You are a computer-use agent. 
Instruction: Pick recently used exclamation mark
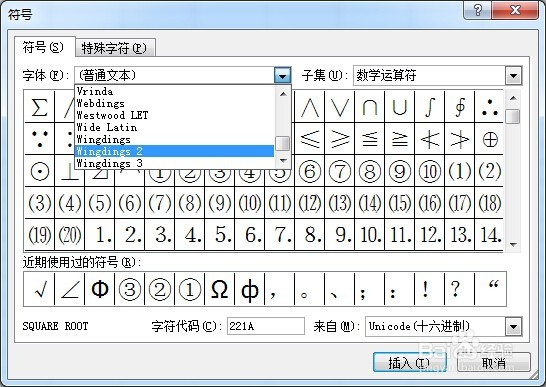coord(430,289)
